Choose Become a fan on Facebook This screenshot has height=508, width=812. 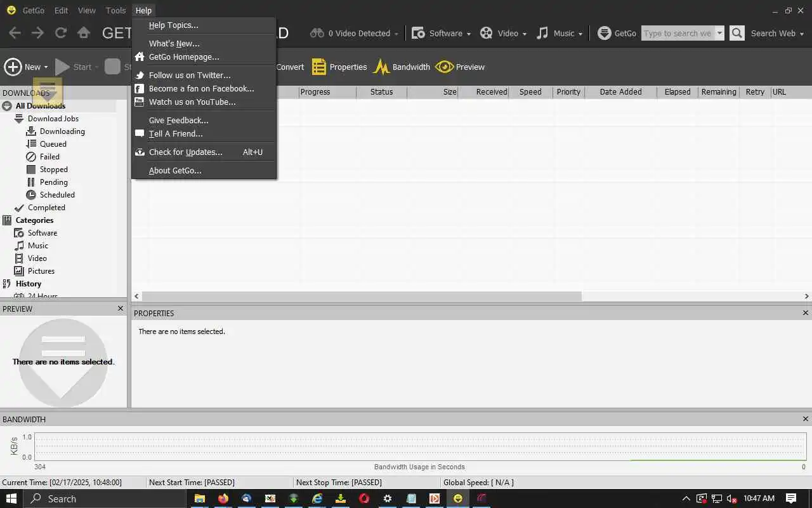point(204,89)
